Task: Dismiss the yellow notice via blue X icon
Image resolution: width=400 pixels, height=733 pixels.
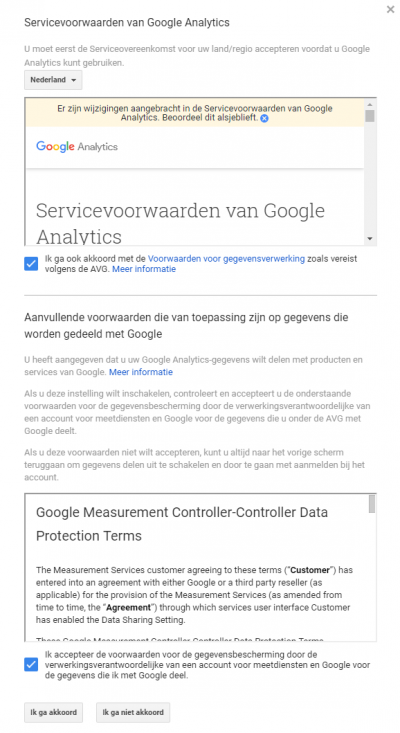Action: click(264, 118)
